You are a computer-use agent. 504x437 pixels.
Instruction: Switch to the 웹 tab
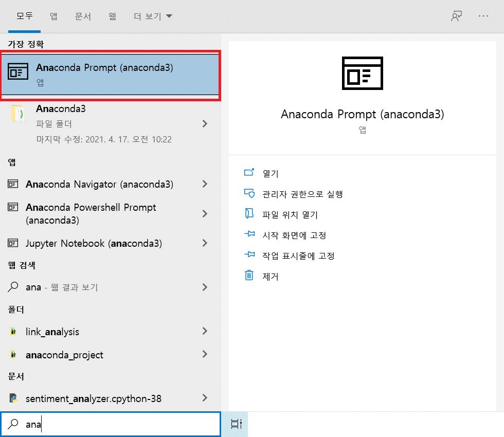point(112,16)
